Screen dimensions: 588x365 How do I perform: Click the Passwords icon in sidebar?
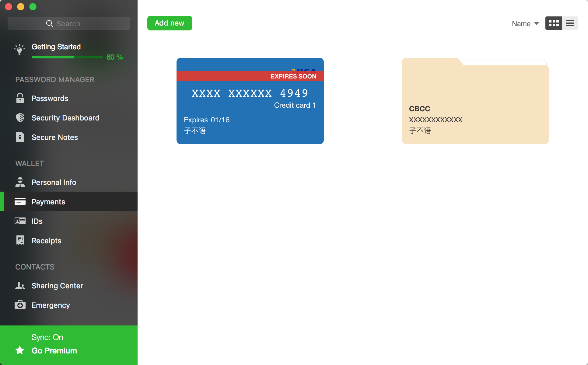tap(20, 98)
